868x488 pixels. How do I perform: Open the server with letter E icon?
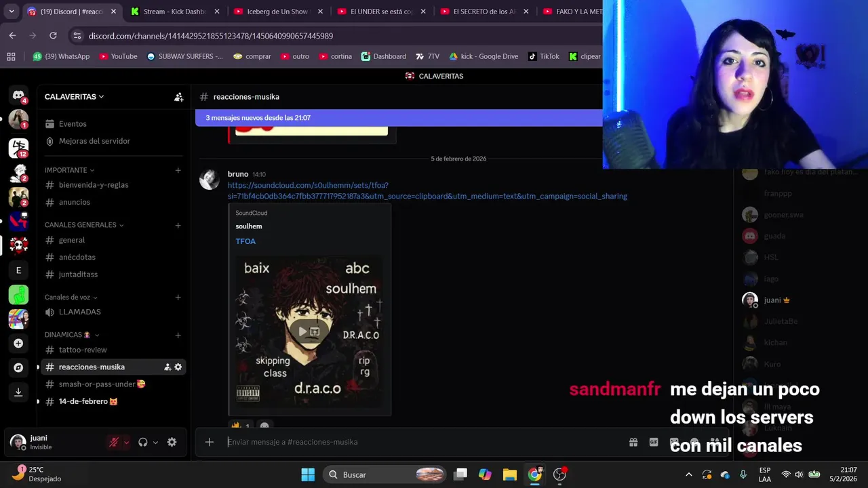18,270
